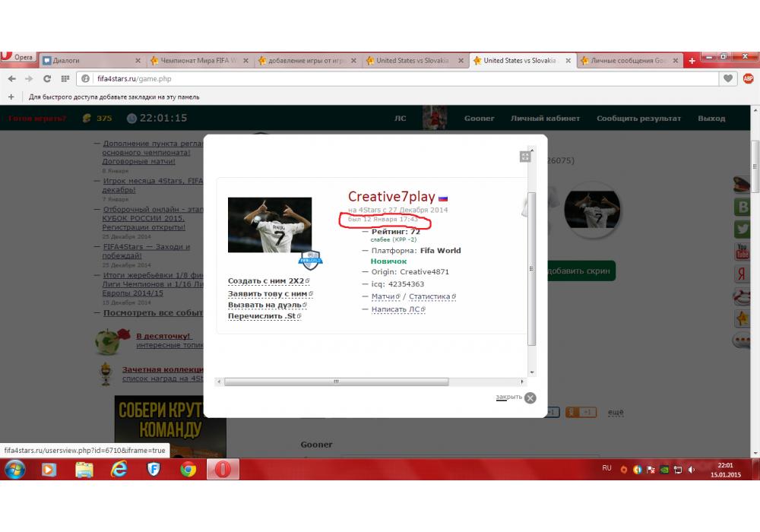Viewport: 760px width, 532px height.
Task: Click the Написать ЛС link
Action: point(398,309)
